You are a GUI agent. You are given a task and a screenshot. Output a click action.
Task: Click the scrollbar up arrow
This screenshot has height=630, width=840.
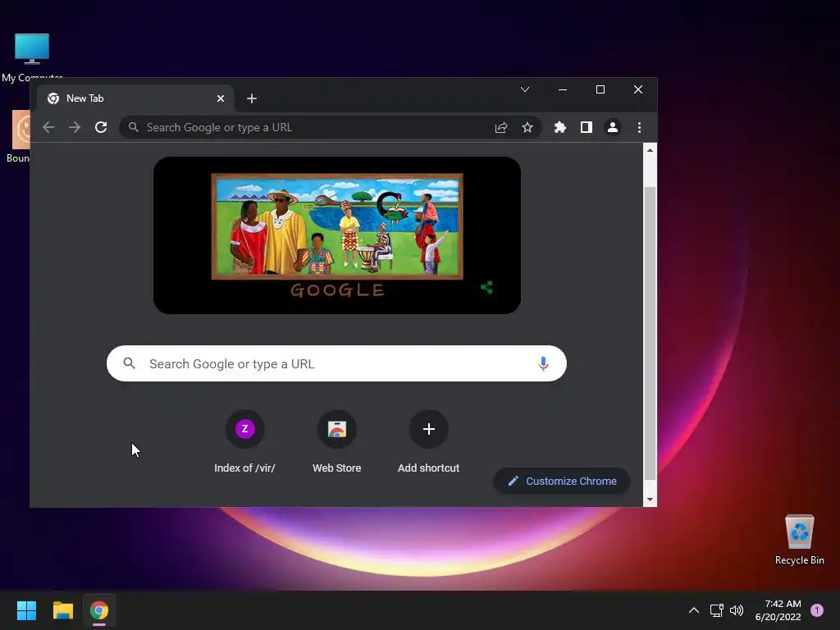click(x=650, y=151)
